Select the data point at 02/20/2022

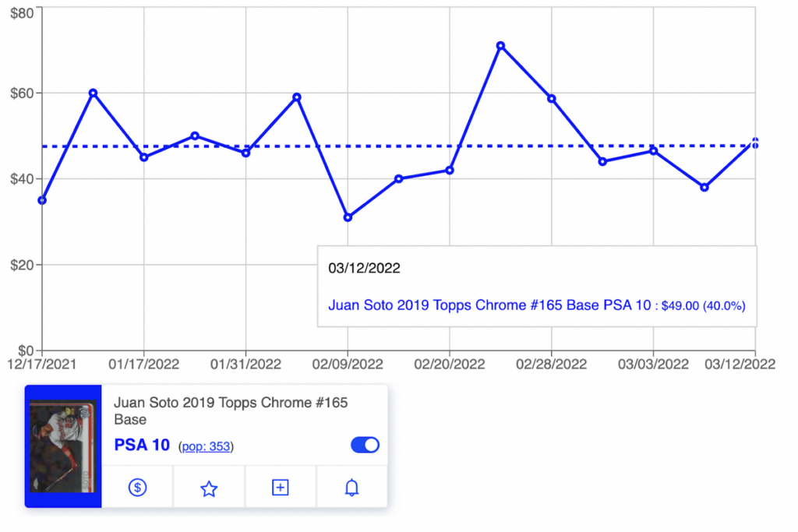tap(450, 171)
